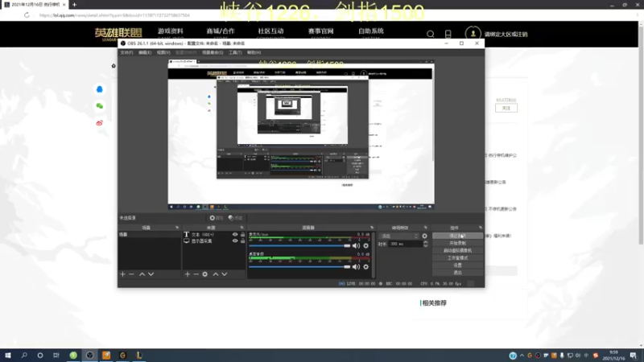Toggle the lock on the text (GDI+) source
This screenshot has height=362, width=644.
242,234
